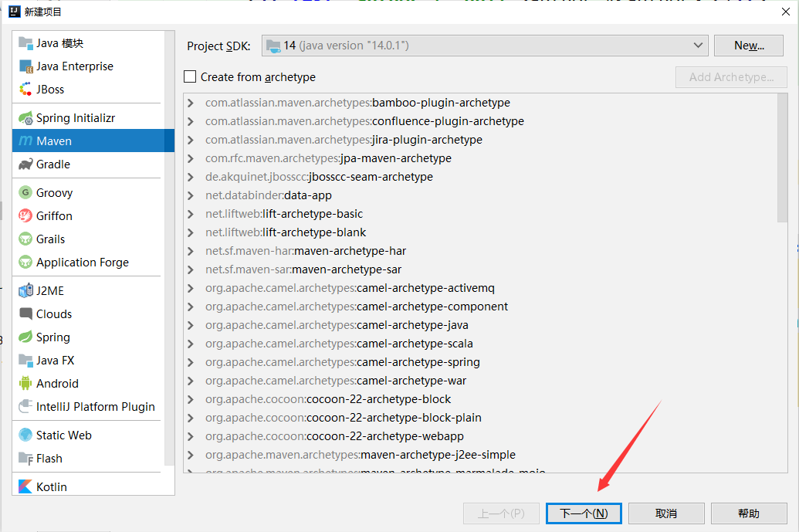Click the Application Forge icon
The width and height of the screenshot is (799, 532).
pyautogui.click(x=25, y=262)
